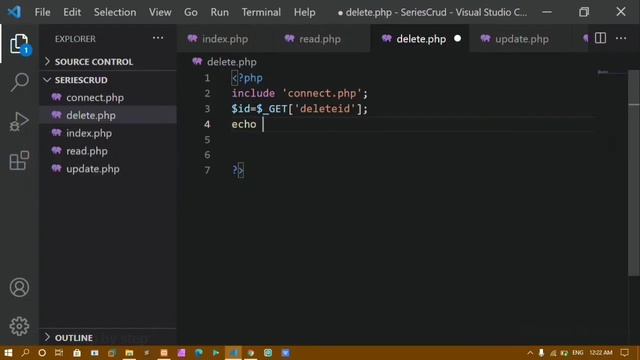Click line number 5 in gutter
The image size is (640, 360).
point(207,140)
